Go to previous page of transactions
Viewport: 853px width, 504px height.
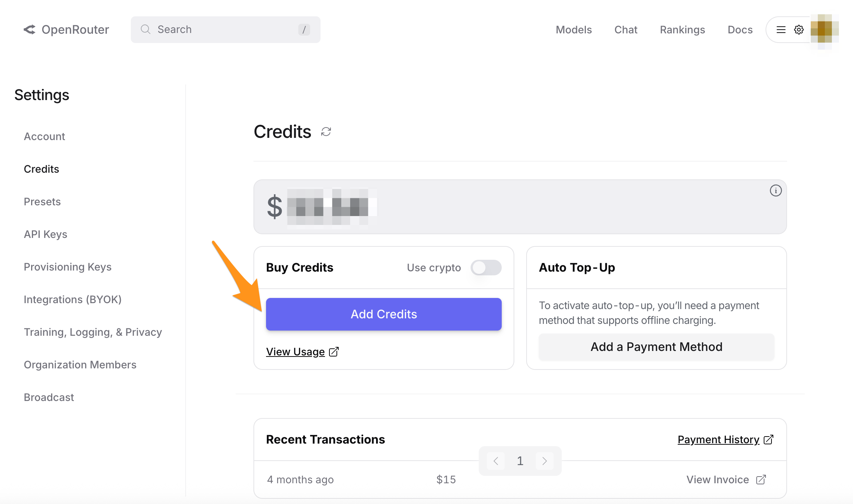496,461
